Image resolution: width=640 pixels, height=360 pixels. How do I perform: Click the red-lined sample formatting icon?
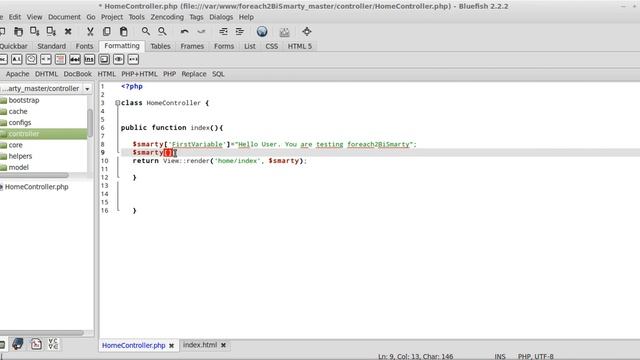click(x=60, y=60)
